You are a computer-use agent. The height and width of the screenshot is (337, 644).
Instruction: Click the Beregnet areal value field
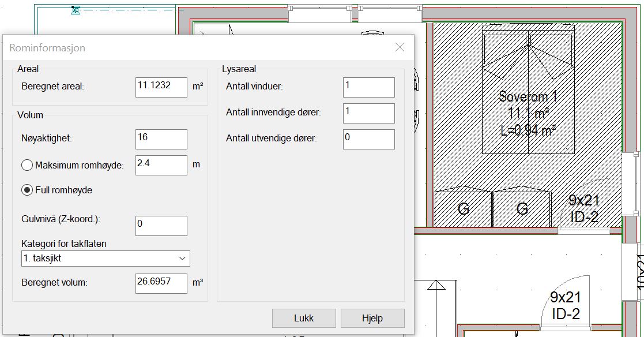[x=161, y=87]
